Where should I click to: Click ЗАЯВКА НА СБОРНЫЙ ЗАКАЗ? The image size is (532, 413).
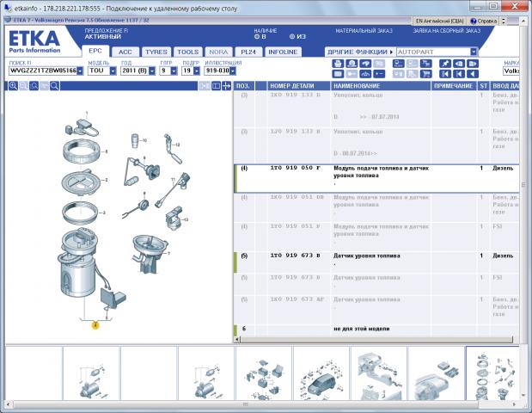447,31
